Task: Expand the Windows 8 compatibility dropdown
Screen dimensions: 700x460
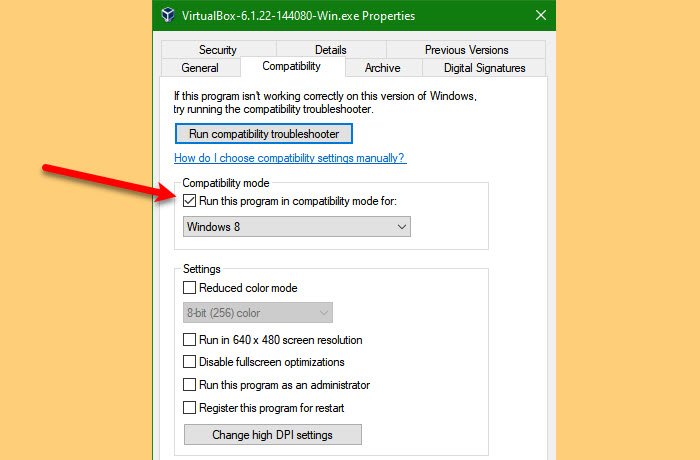Action: coord(297,227)
